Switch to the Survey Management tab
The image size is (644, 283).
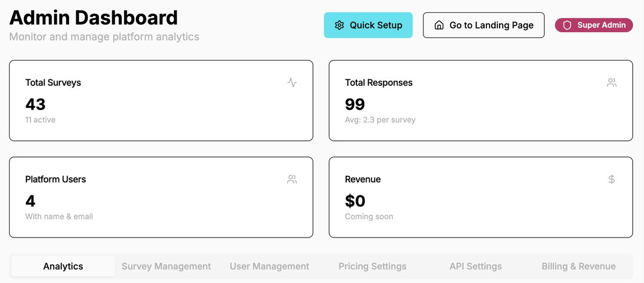pyautogui.click(x=166, y=266)
